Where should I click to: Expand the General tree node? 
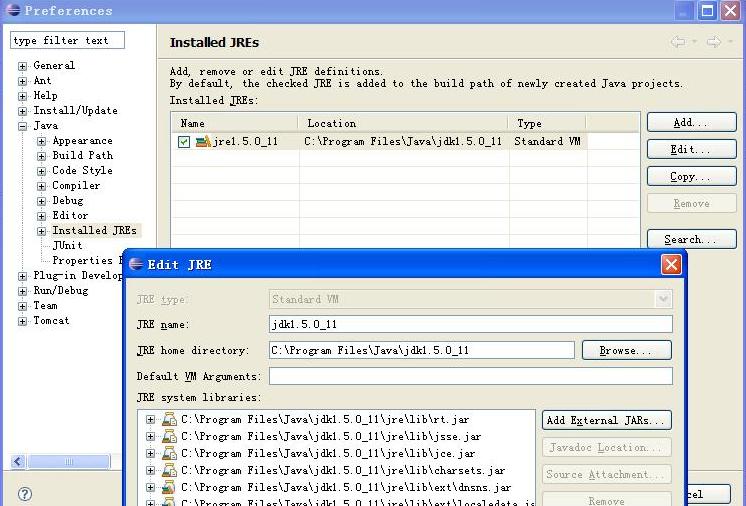(22, 66)
